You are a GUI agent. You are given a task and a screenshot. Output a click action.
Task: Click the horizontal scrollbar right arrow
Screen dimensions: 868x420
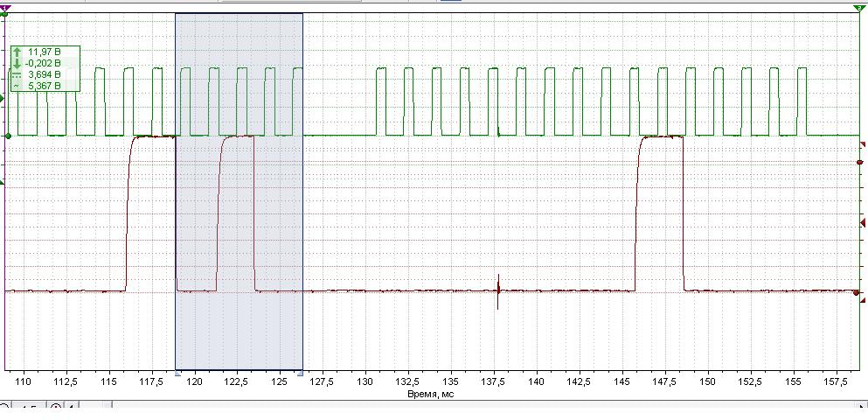(861, 407)
